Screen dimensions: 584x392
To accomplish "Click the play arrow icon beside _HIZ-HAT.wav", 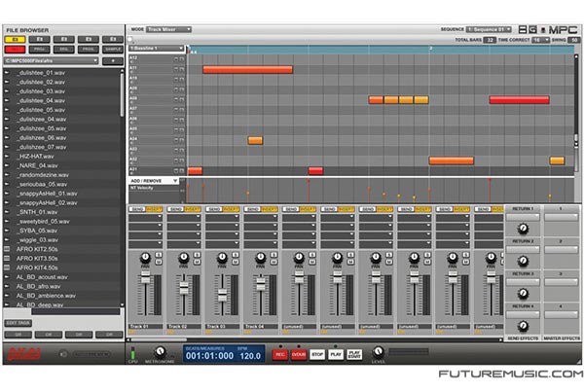I will 7,156.
